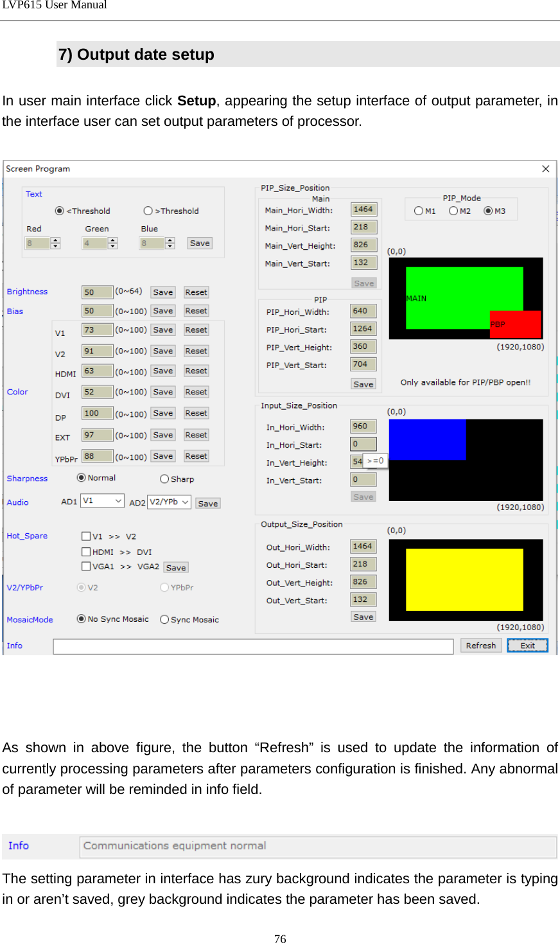Save the DP color value
Image resolution: width=560 pixels, height=943 pixels.
(163, 414)
